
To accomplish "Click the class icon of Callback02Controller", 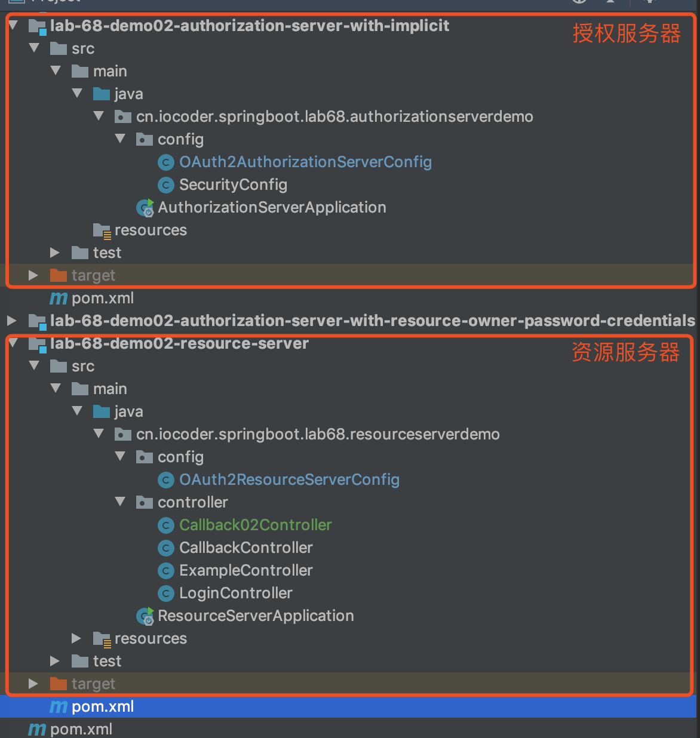I will point(166,525).
